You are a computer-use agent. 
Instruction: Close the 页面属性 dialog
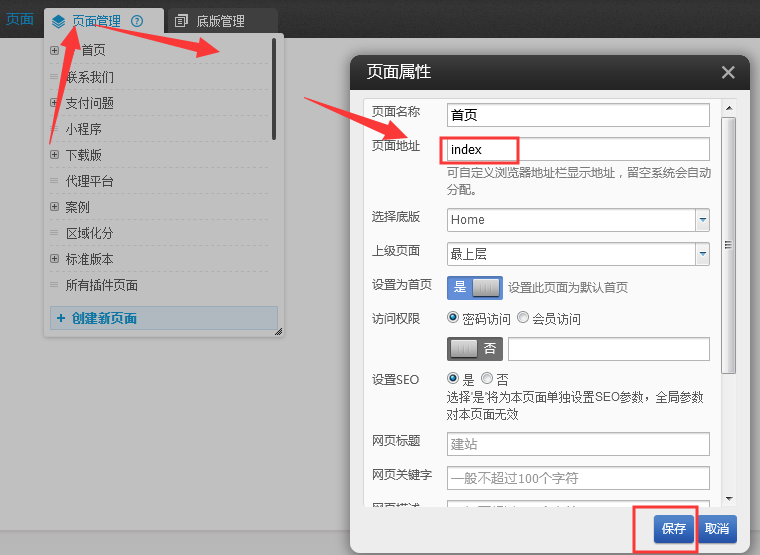coord(728,72)
